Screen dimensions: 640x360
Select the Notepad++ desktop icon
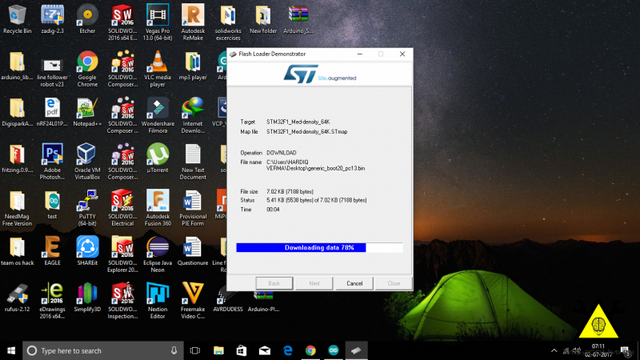pyautogui.click(x=87, y=112)
